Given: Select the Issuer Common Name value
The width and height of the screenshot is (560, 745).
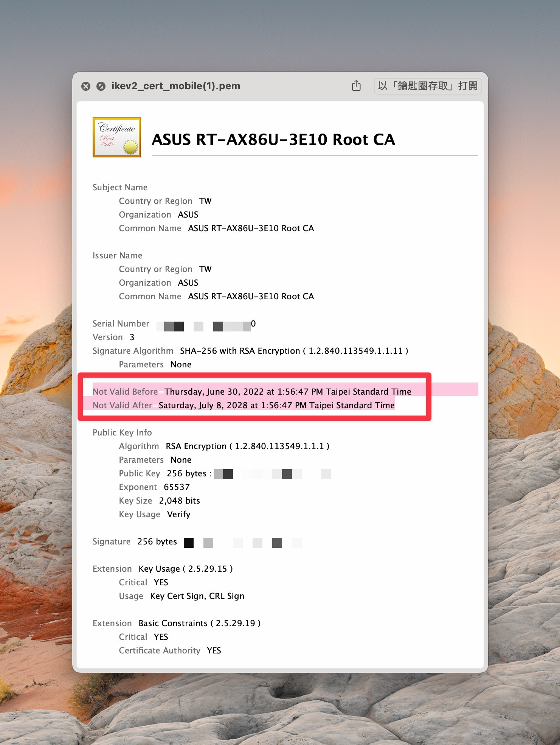Looking at the screenshot, I should tap(251, 296).
